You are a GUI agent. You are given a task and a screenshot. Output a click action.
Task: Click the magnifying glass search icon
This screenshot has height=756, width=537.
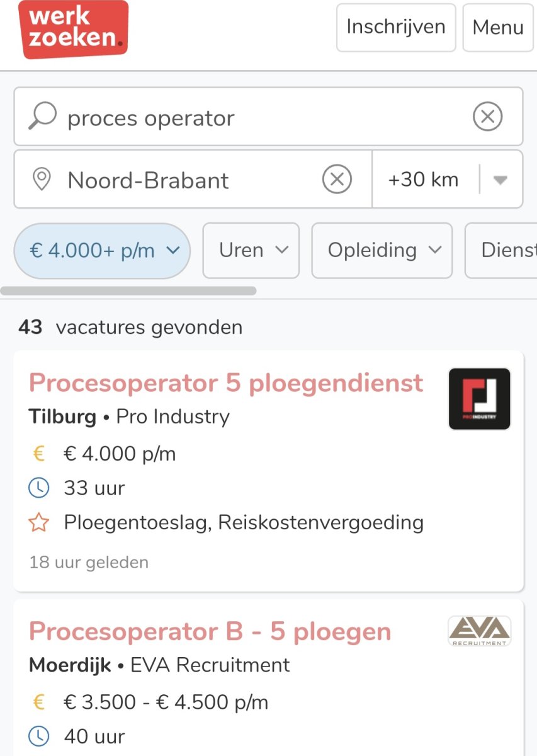tap(42, 115)
